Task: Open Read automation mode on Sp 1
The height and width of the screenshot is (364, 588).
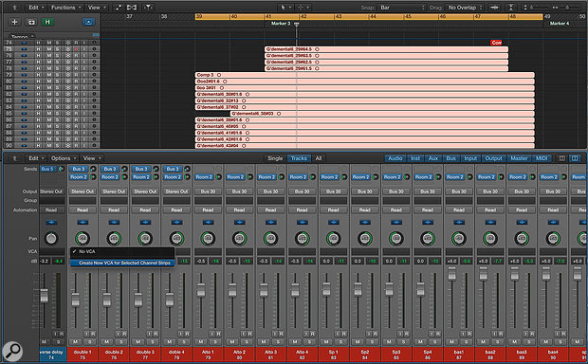Action: click(x=334, y=210)
